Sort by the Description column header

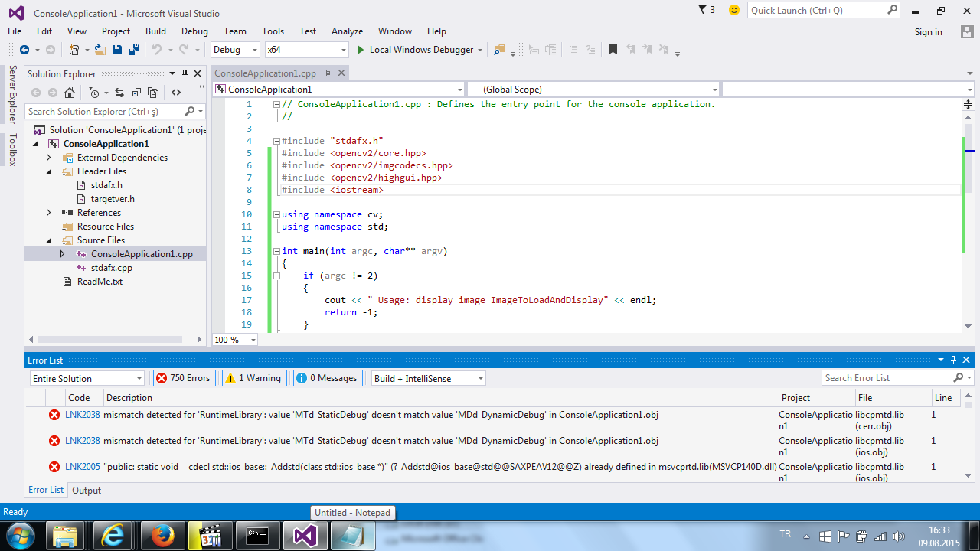click(x=440, y=398)
